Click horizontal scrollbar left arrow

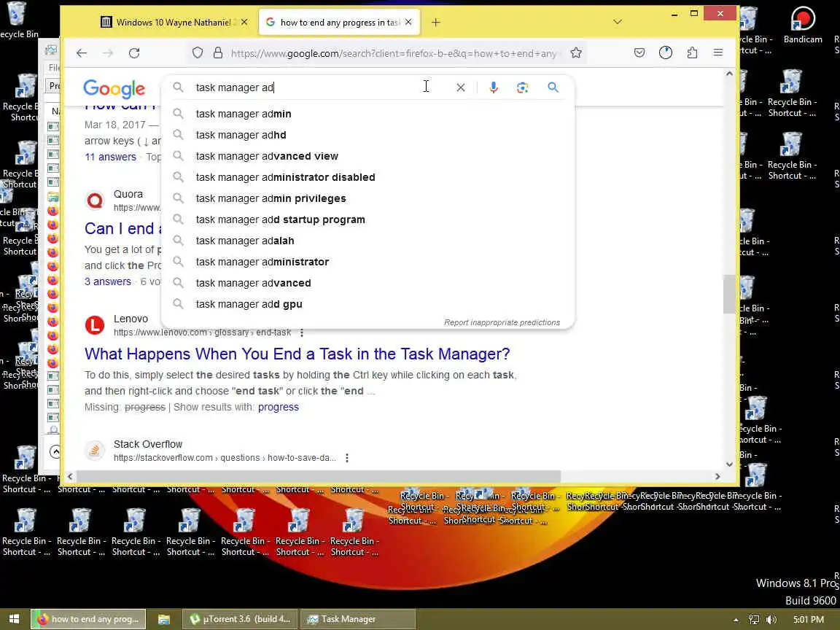point(70,476)
